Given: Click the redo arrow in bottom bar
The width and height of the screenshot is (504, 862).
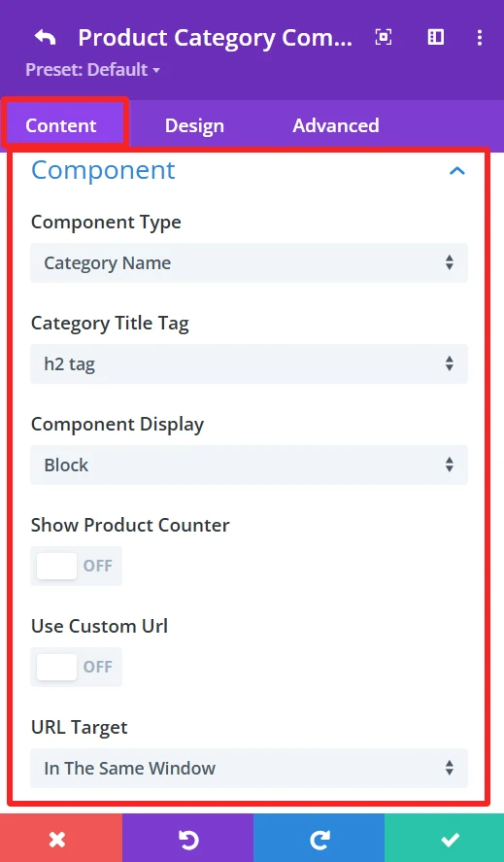Looking at the screenshot, I should pos(319,840).
